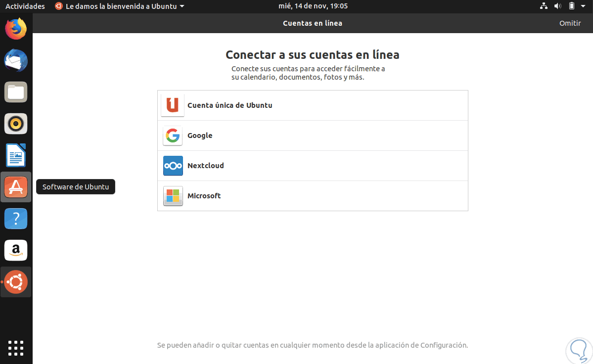
Task: Skip setup with Omitir button
Action: (570, 23)
